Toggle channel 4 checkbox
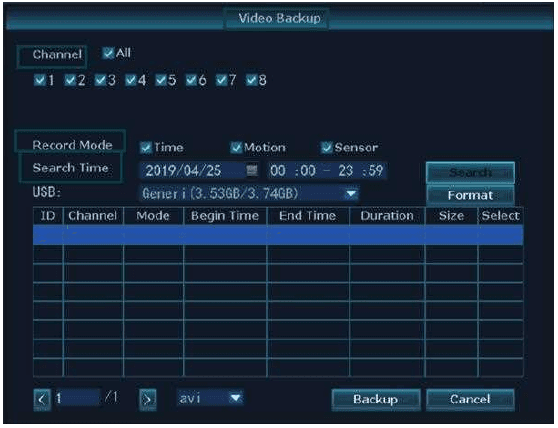 (131, 80)
